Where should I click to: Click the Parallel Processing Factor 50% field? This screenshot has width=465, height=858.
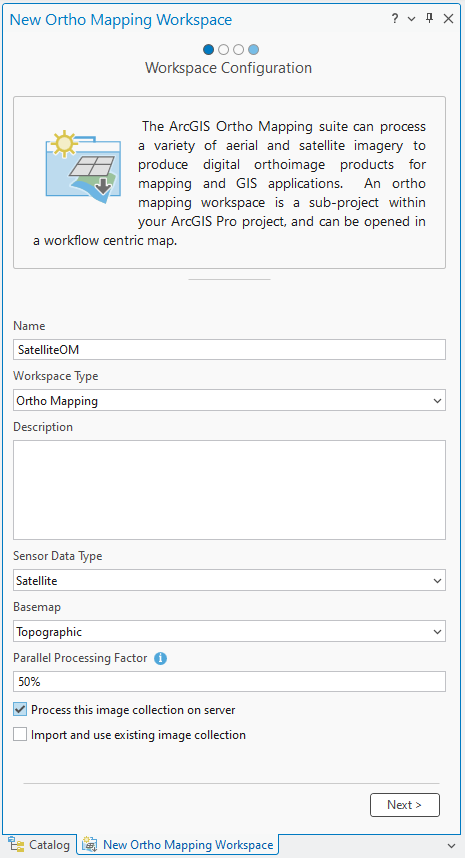(229, 682)
